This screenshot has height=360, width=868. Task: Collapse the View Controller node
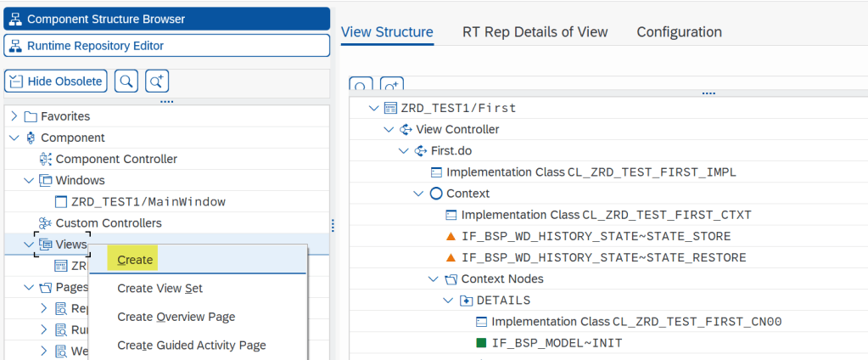(x=389, y=129)
